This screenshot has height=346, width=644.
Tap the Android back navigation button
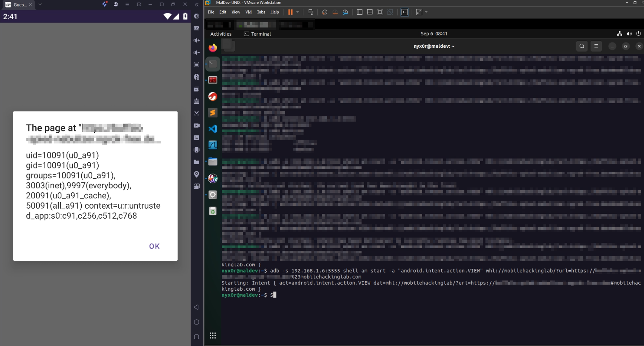click(x=196, y=307)
